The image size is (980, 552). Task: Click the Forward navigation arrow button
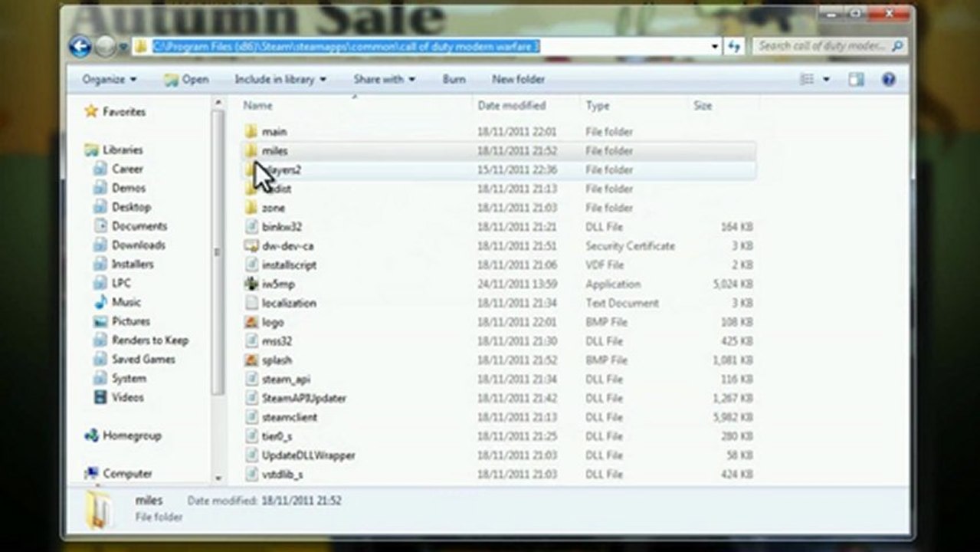coord(105,47)
